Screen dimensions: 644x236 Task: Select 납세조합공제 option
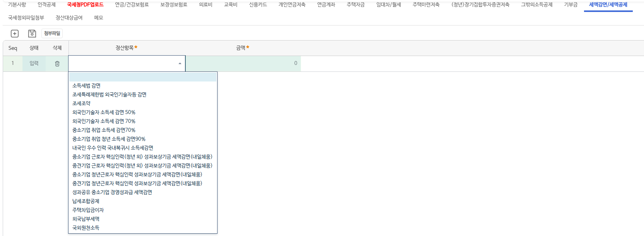(143, 201)
